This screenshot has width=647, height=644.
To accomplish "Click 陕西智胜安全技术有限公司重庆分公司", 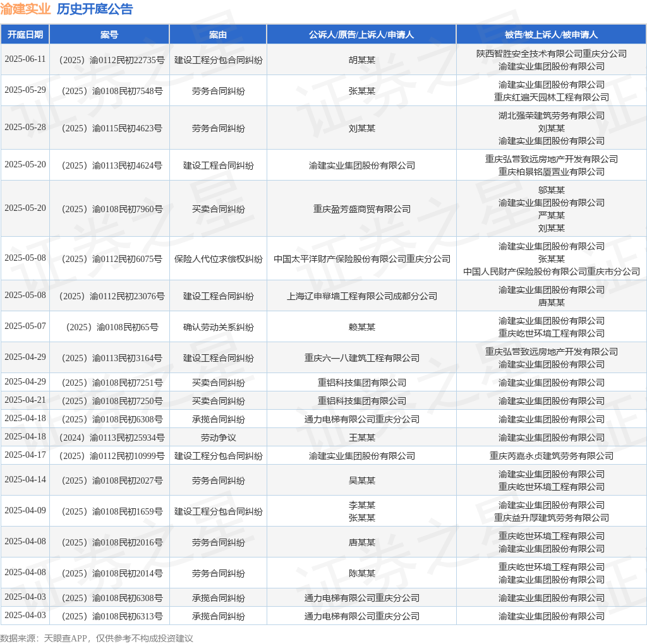I will click(551, 54).
